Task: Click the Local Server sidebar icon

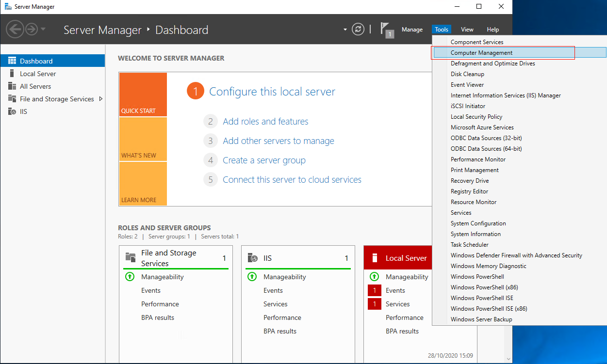Action: [12, 74]
